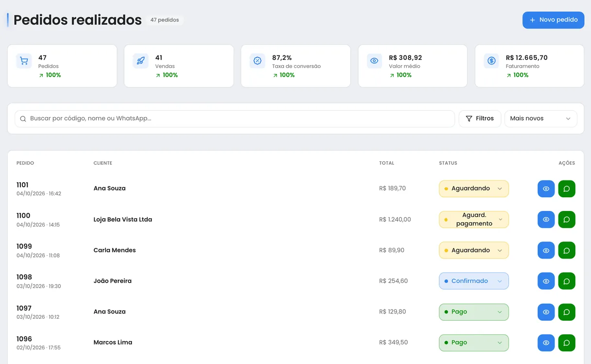Image resolution: width=591 pixels, height=364 pixels.
Task: Focus the search by code or name field
Action: point(235,119)
